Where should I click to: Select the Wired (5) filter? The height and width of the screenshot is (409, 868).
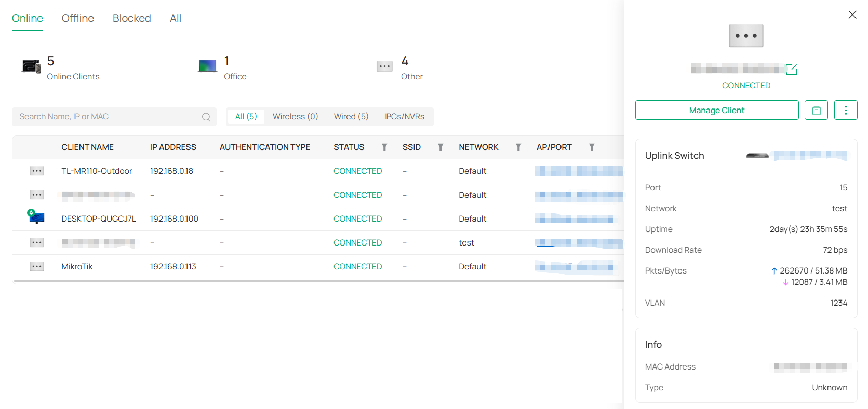(351, 117)
